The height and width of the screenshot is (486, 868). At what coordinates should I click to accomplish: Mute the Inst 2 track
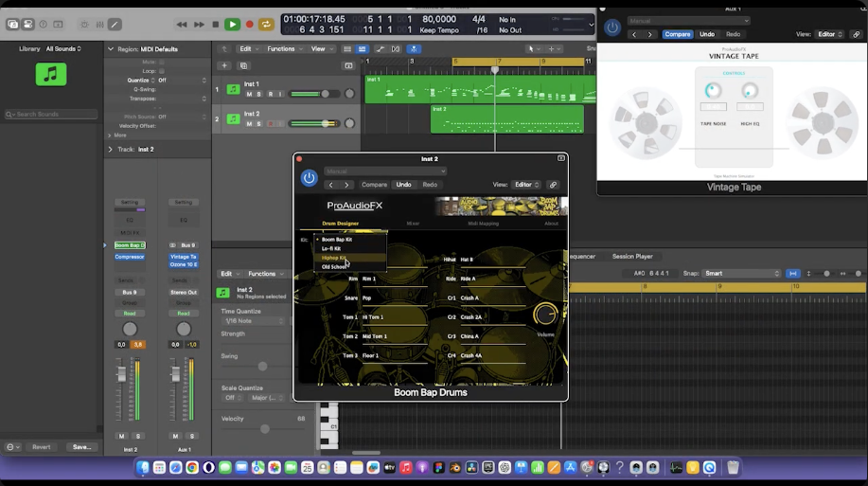(249, 123)
